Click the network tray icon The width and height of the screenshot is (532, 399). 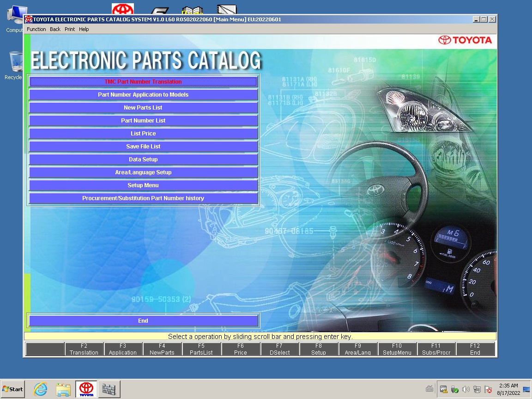click(477, 389)
